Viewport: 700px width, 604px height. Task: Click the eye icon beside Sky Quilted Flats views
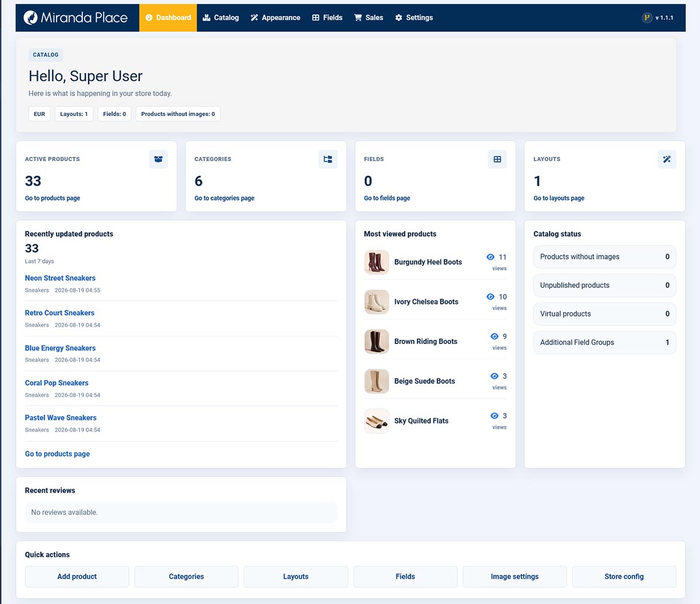coord(494,416)
